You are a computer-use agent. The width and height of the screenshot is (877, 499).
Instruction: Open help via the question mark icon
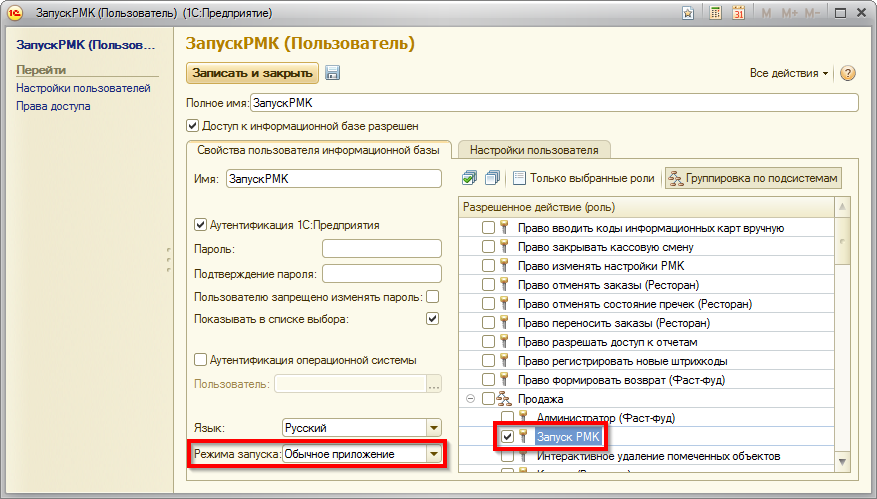pyautogui.click(x=848, y=74)
